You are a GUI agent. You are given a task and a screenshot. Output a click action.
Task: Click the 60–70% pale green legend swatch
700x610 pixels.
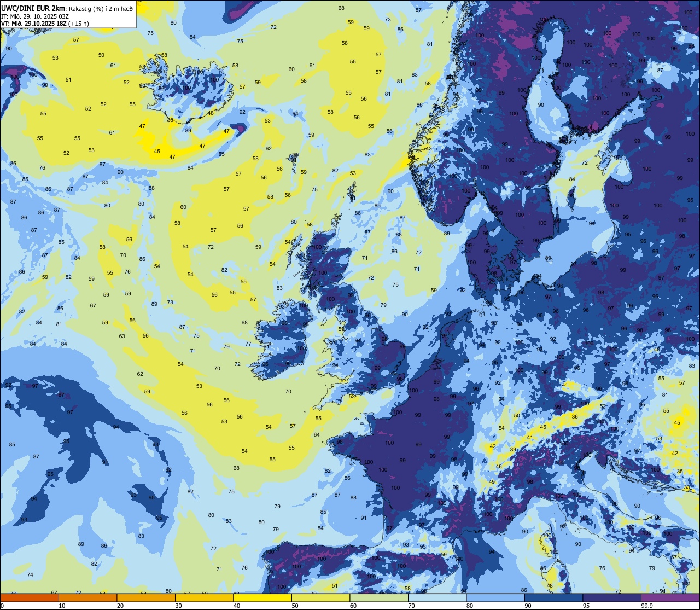[379, 597]
